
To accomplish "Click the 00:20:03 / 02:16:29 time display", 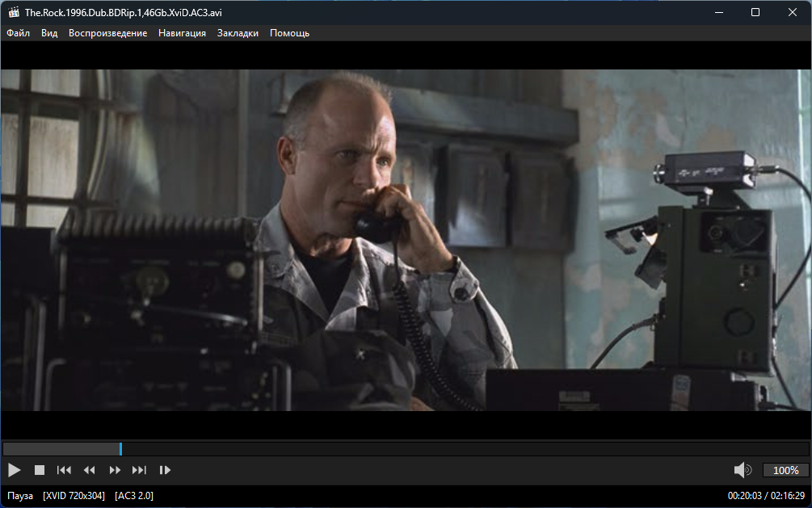I will pyautogui.click(x=765, y=495).
